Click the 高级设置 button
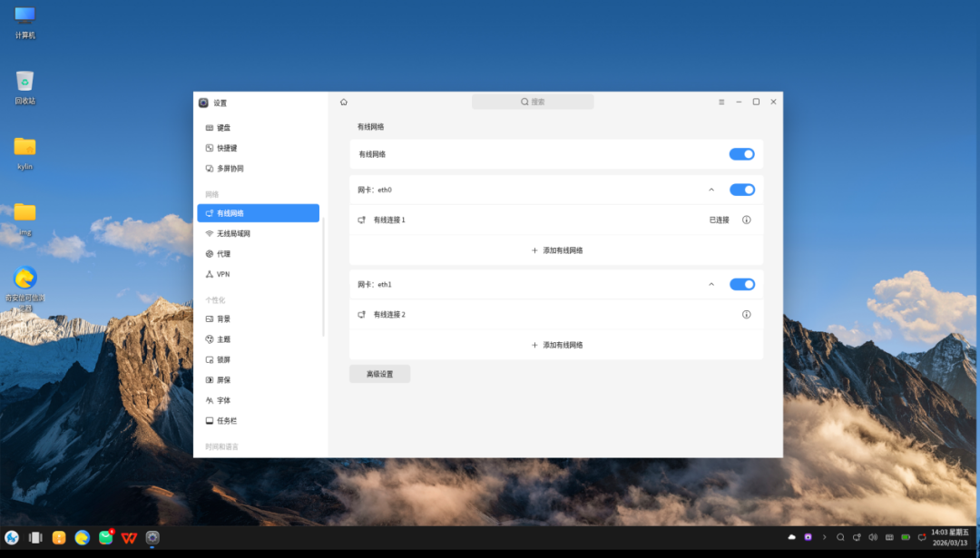 [x=380, y=375]
